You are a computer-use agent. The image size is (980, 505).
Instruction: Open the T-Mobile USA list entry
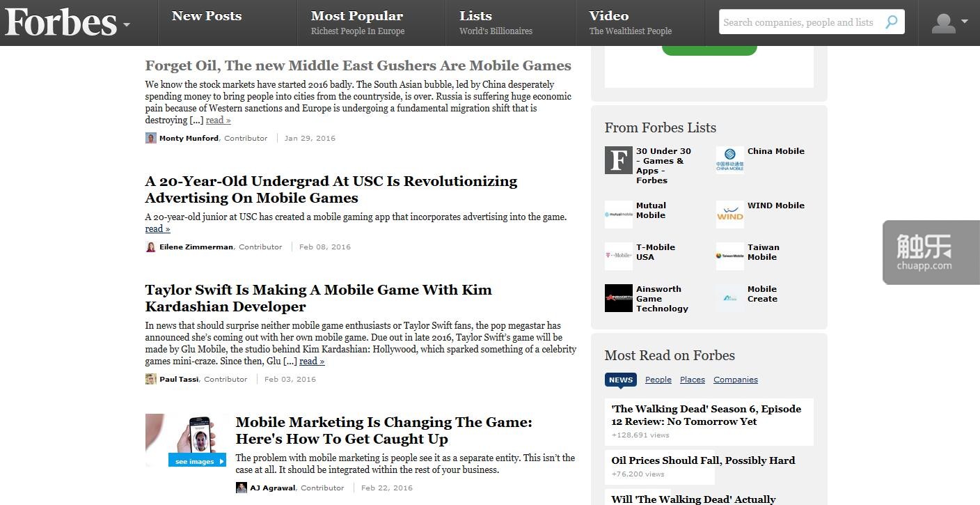(655, 252)
